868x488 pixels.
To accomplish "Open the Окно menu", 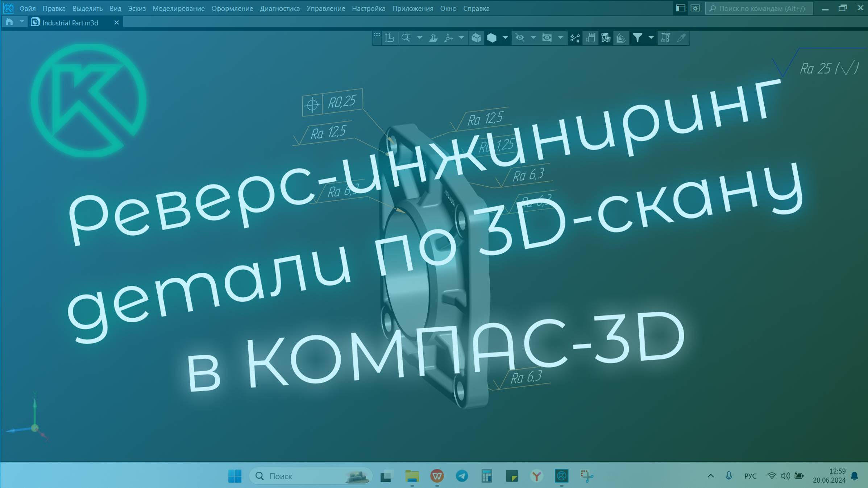I will (448, 8).
